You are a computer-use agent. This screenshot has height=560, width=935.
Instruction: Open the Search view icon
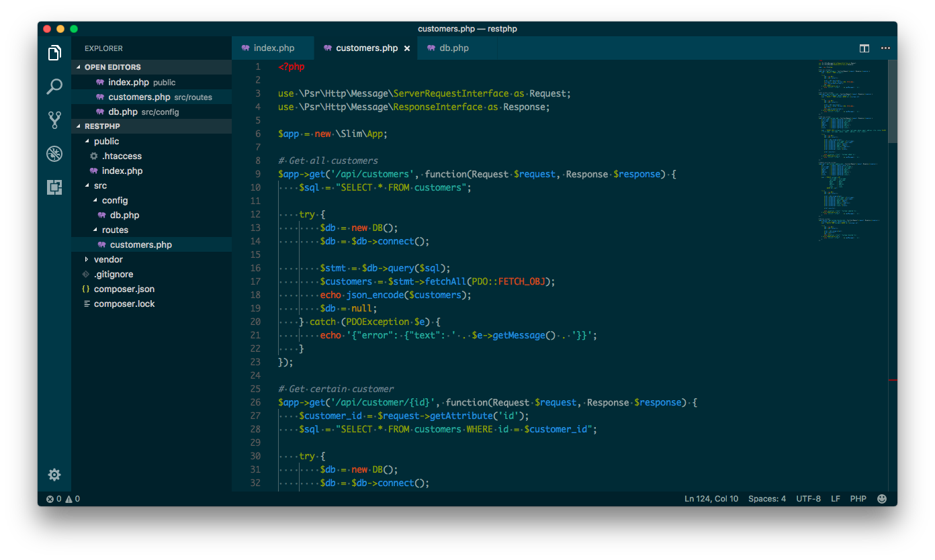(x=54, y=87)
